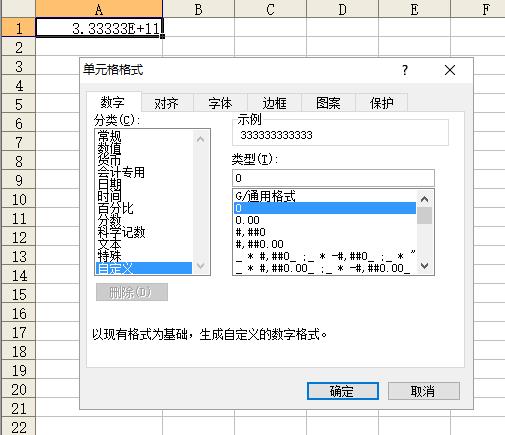
Task: Click column D header
Action: [x=342, y=9]
